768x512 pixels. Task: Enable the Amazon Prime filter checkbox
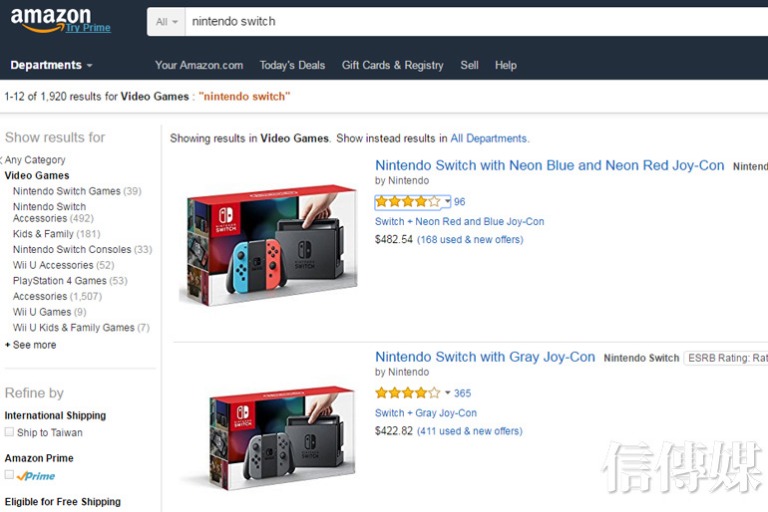9,475
